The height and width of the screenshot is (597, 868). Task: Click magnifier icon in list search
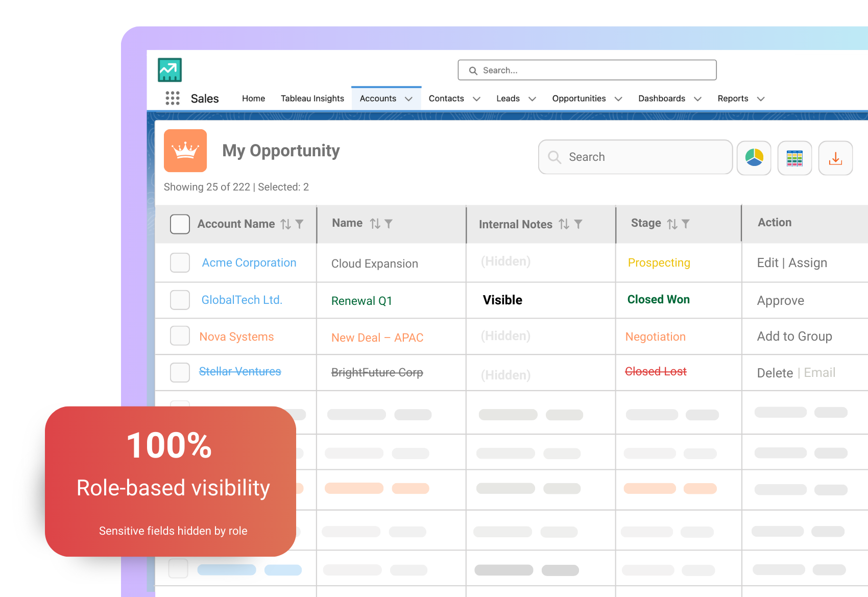(554, 157)
